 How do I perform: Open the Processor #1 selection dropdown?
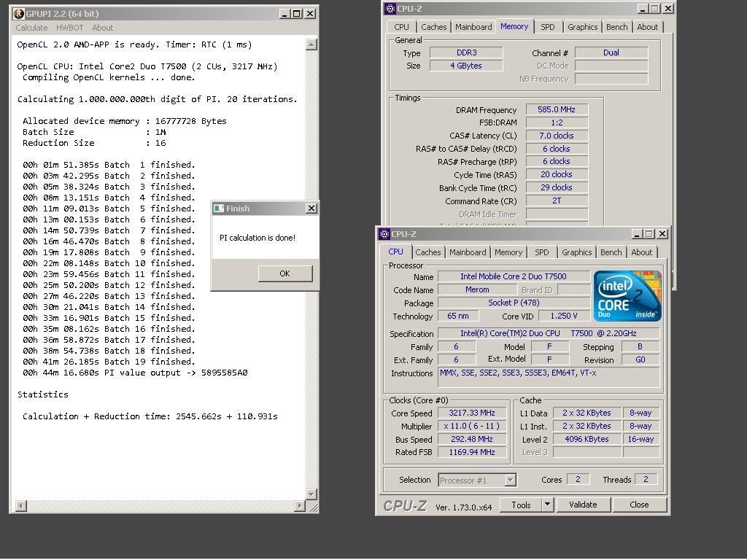point(477,480)
